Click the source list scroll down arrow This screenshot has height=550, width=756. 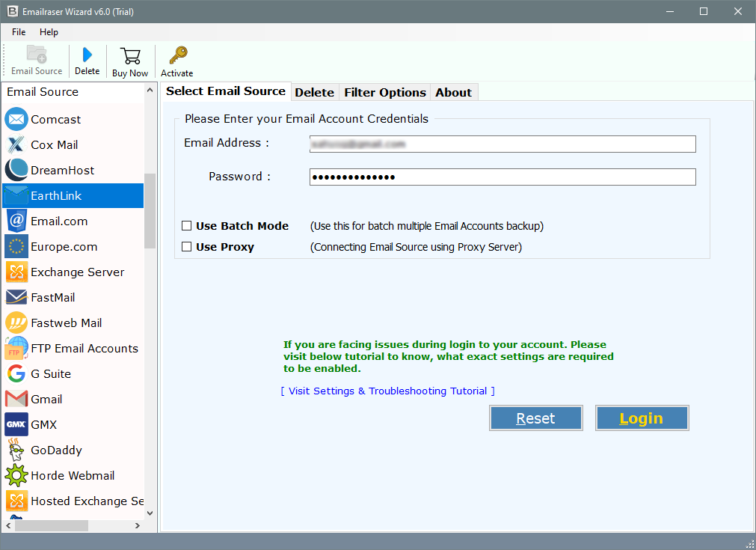(150, 513)
